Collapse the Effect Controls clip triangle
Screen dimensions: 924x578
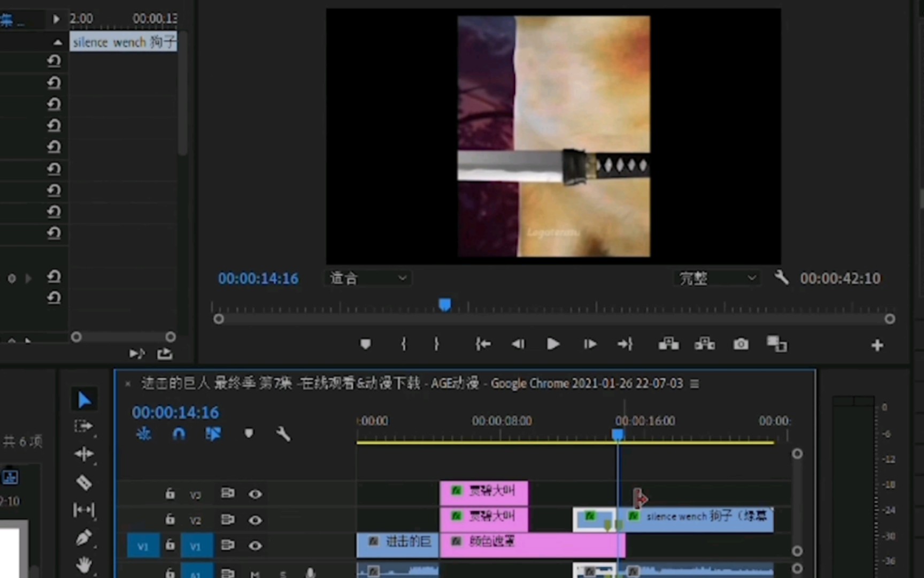pos(58,42)
